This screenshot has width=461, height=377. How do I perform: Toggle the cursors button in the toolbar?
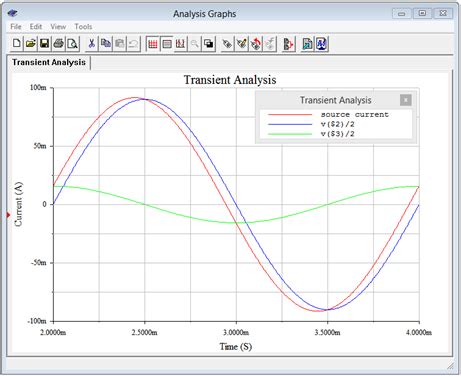(x=180, y=44)
